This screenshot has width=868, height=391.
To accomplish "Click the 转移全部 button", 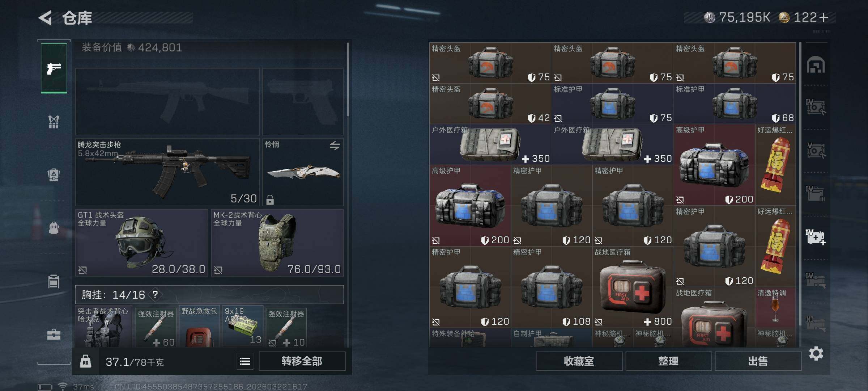I will click(x=302, y=361).
